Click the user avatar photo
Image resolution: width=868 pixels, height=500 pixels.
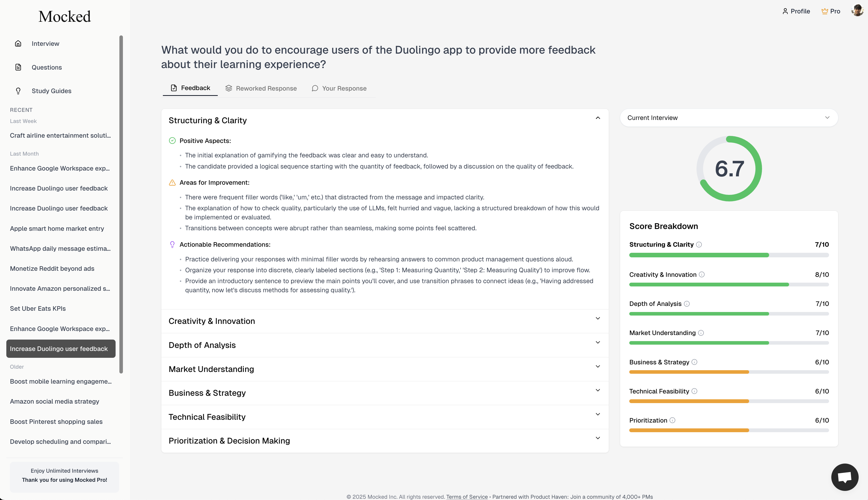pyautogui.click(x=857, y=11)
